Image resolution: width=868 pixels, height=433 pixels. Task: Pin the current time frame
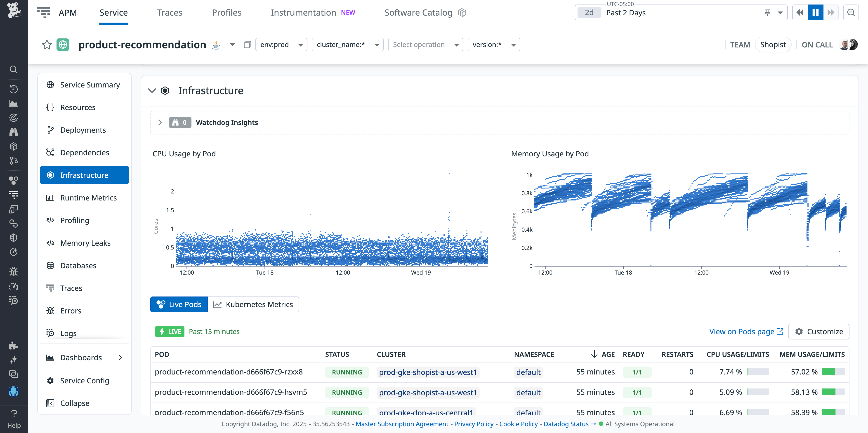767,12
